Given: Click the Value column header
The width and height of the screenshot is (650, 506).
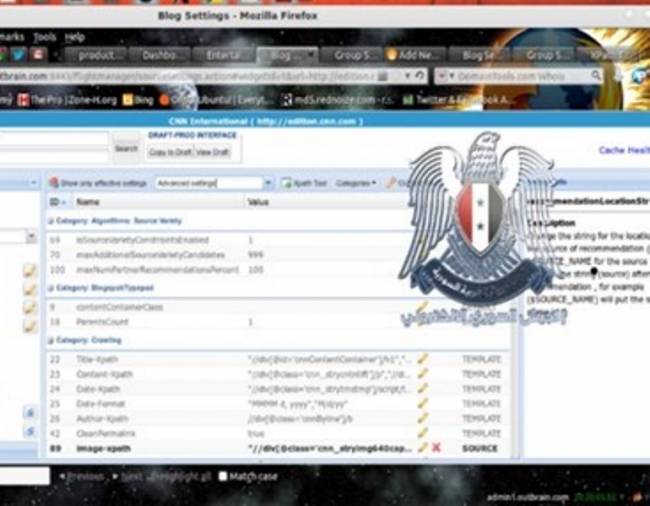Looking at the screenshot, I should point(258,202).
